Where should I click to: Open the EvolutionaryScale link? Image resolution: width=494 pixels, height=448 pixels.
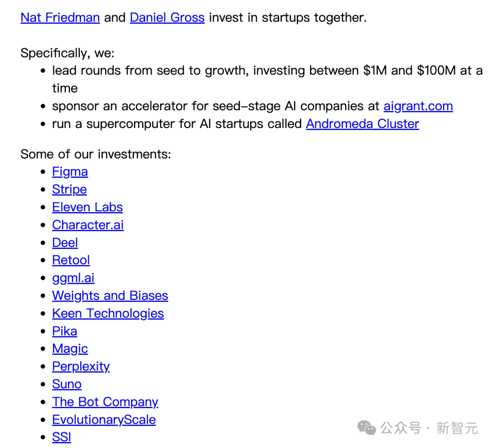104,420
